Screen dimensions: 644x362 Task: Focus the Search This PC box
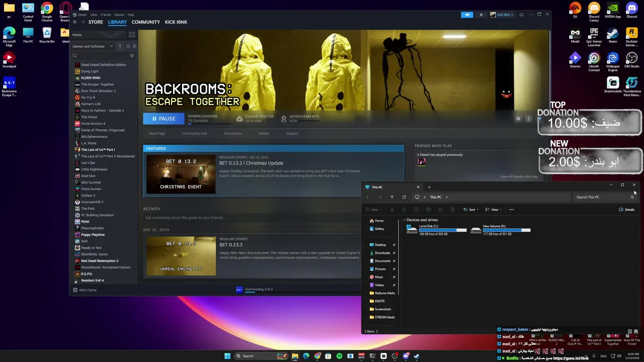pos(605,197)
